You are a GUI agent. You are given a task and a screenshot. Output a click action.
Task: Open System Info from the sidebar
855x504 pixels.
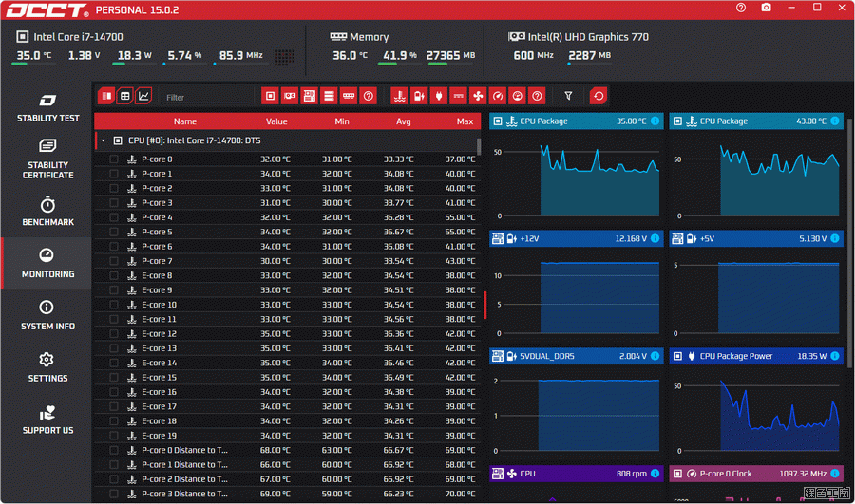[47, 316]
